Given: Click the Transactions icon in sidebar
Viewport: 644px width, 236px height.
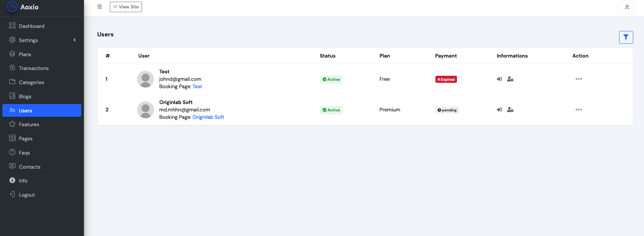Looking at the screenshot, I should tap(12, 68).
